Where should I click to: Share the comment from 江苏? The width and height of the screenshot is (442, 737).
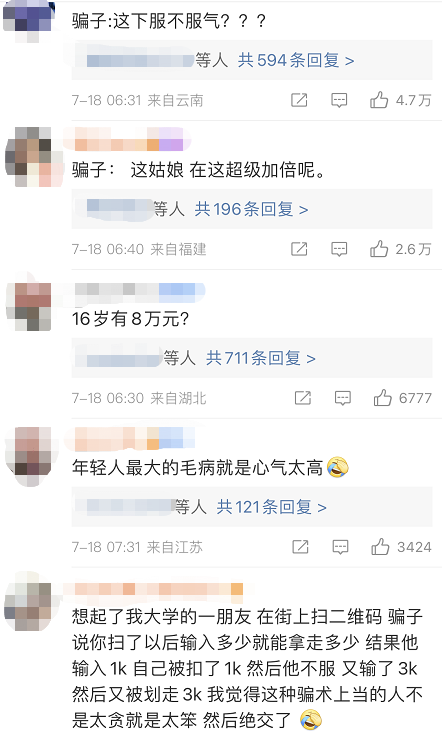(x=300, y=547)
